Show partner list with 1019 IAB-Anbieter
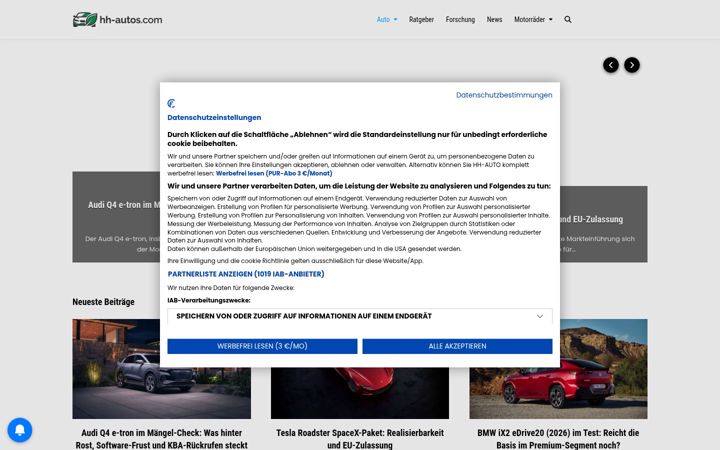The image size is (720, 450). pyautogui.click(x=246, y=274)
